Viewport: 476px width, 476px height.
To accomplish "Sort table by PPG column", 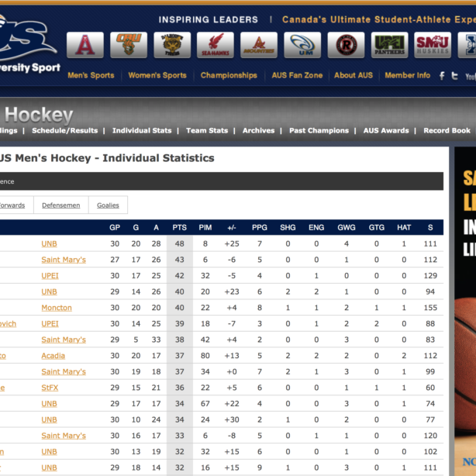I will (260, 228).
